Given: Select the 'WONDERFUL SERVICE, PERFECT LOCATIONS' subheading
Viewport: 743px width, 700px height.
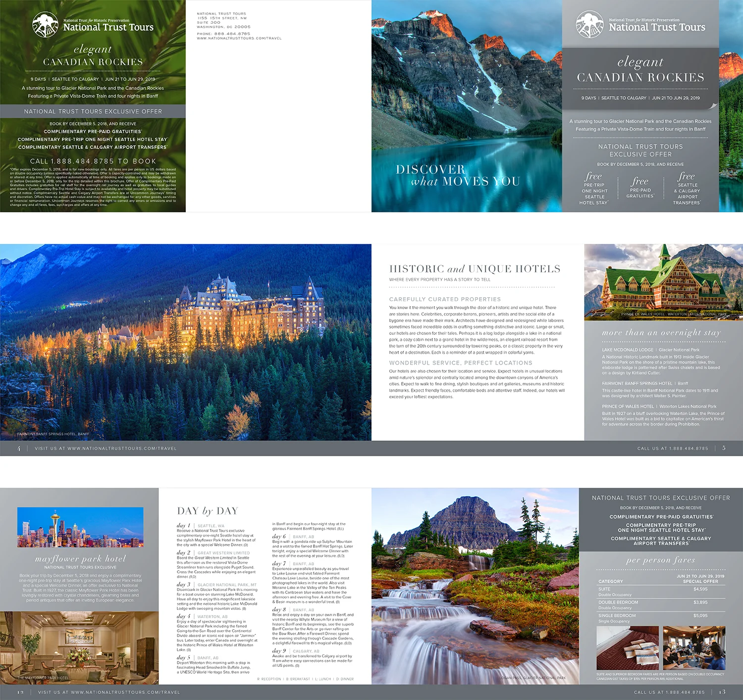Looking at the screenshot, I should click(461, 363).
